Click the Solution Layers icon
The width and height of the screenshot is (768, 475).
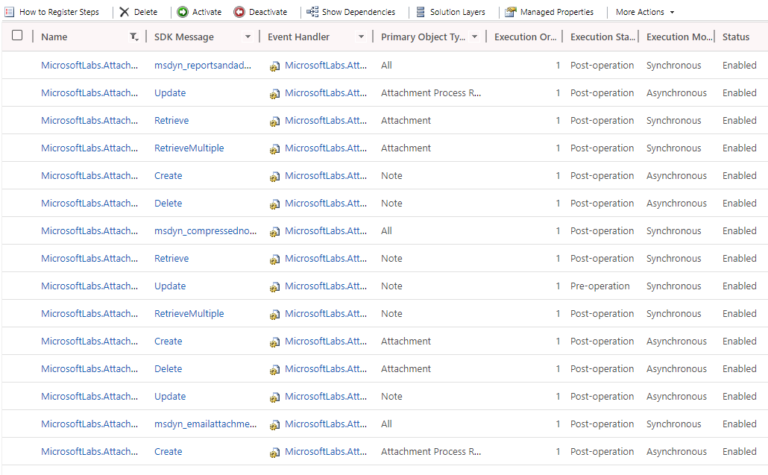click(420, 12)
